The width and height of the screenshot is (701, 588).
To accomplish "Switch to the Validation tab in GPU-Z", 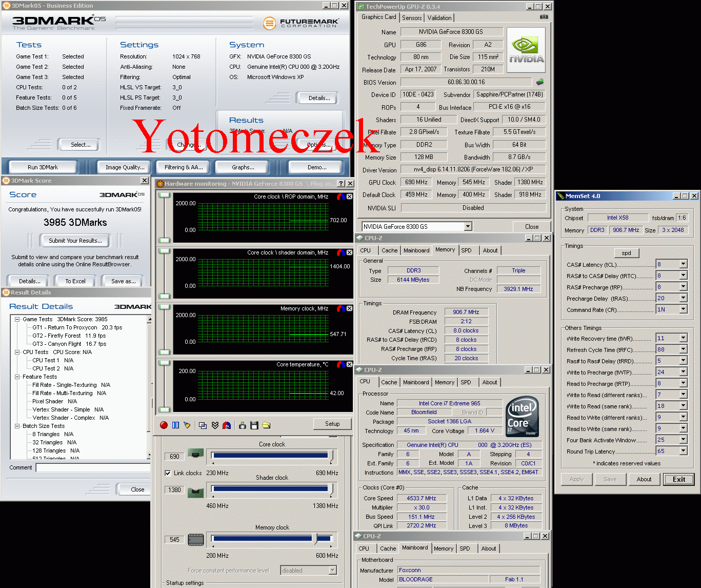I will pos(439,18).
